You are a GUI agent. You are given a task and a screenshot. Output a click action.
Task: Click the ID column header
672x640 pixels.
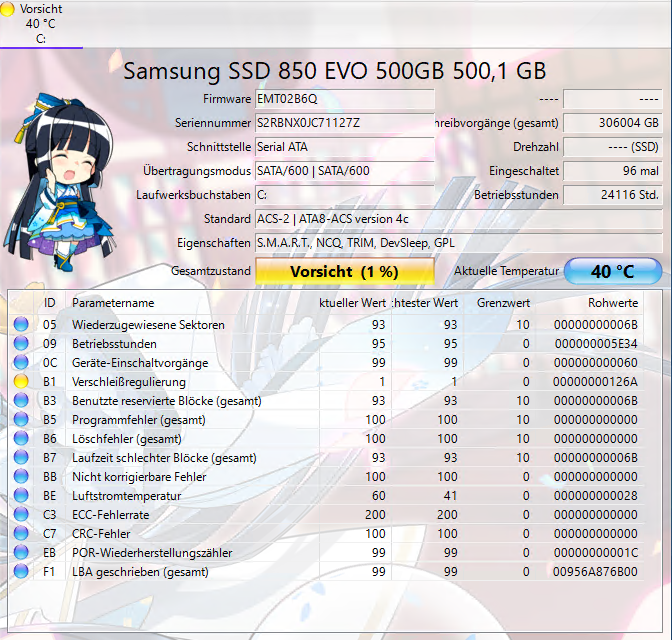point(50,303)
